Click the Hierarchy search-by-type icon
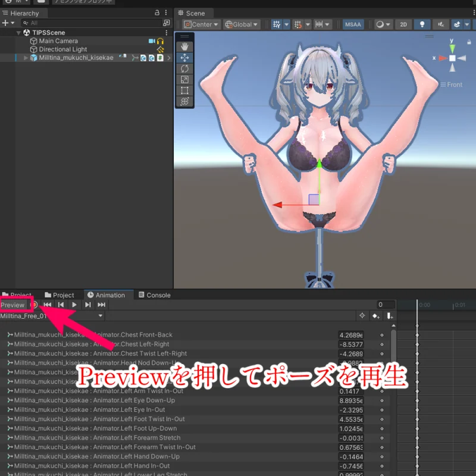Screen dimensions: 476x476 [167, 23]
